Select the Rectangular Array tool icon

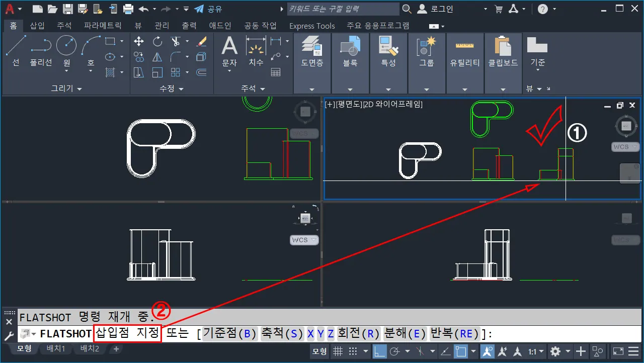pyautogui.click(x=176, y=72)
